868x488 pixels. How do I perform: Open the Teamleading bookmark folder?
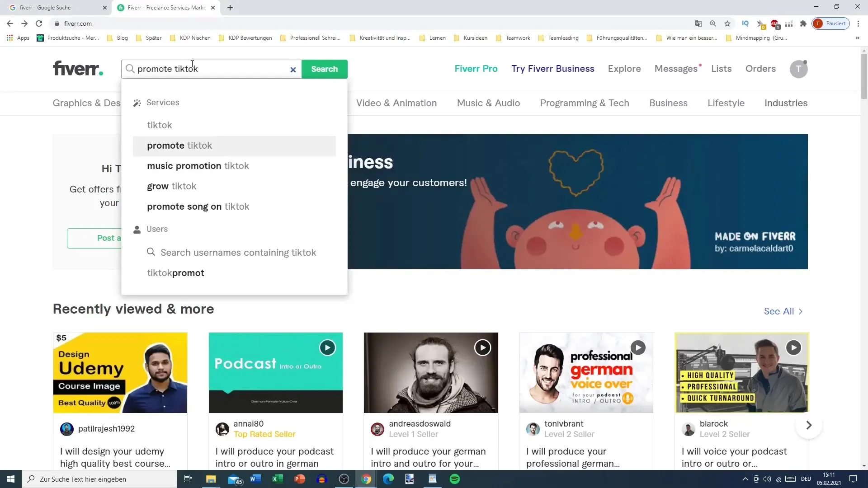(559, 38)
